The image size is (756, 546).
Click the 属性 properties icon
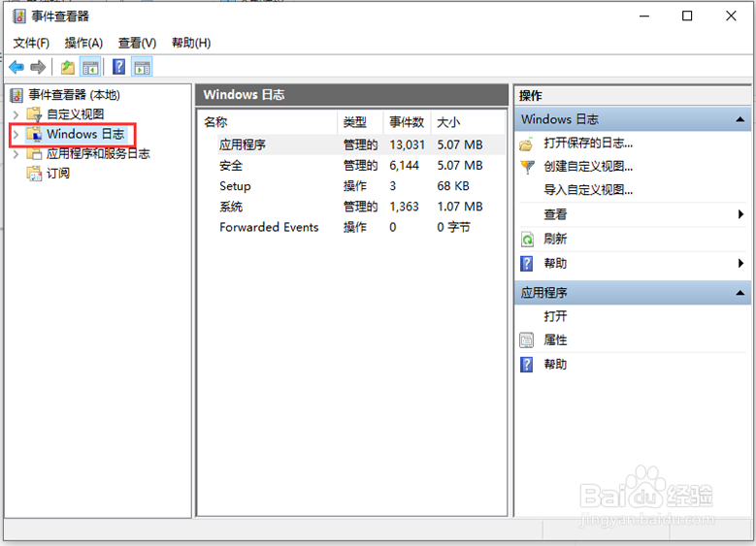[x=527, y=340]
